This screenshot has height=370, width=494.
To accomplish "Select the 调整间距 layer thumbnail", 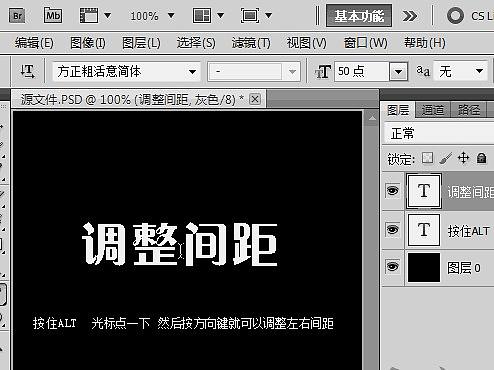I will coord(424,191).
